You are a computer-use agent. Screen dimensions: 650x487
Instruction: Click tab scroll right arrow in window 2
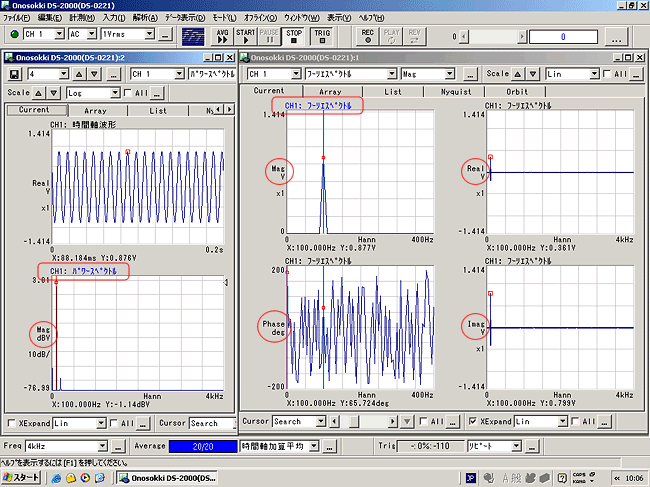[229, 109]
